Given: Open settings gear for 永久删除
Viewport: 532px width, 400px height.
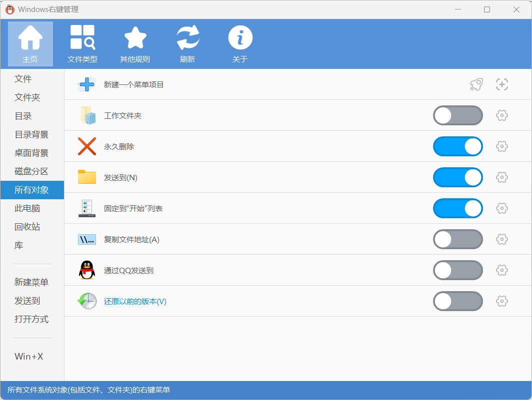Looking at the screenshot, I should coord(502,146).
